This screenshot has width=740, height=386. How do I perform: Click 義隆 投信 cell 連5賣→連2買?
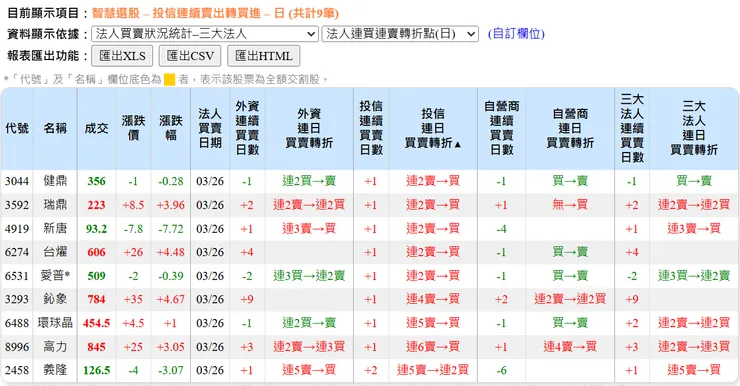pos(433,370)
